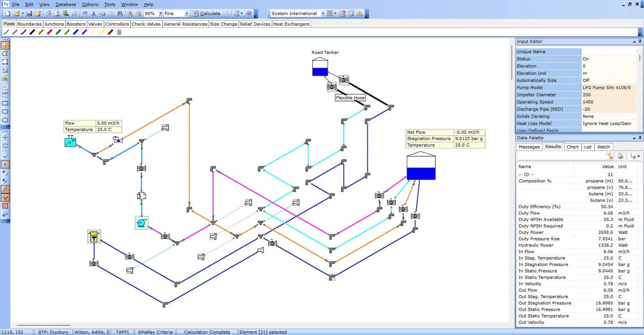This screenshot has width=644, height=335.
Task: Open the System International units dropdown
Action: (x=323, y=14)
